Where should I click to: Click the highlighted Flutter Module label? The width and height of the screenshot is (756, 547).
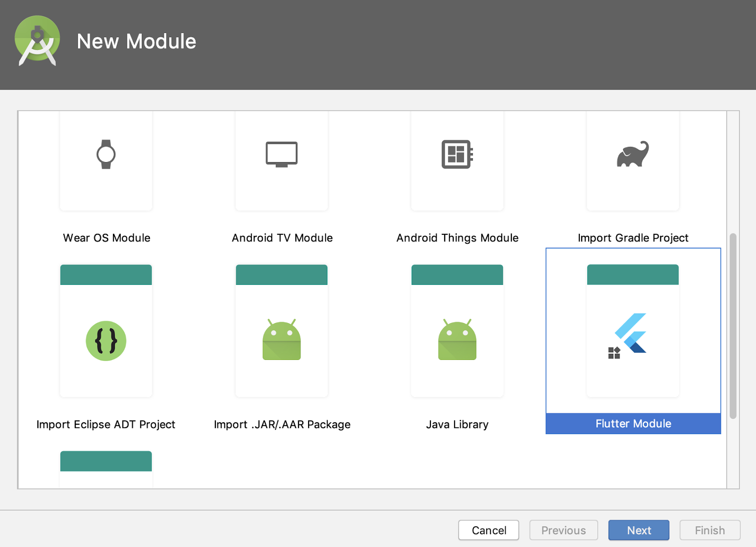(x=633, y=424)
